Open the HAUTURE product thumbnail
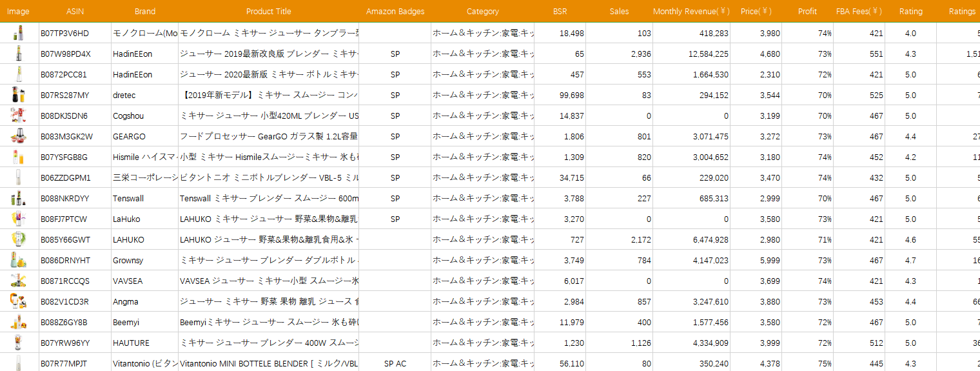This screenshot has height=371, width=980. 17,343
